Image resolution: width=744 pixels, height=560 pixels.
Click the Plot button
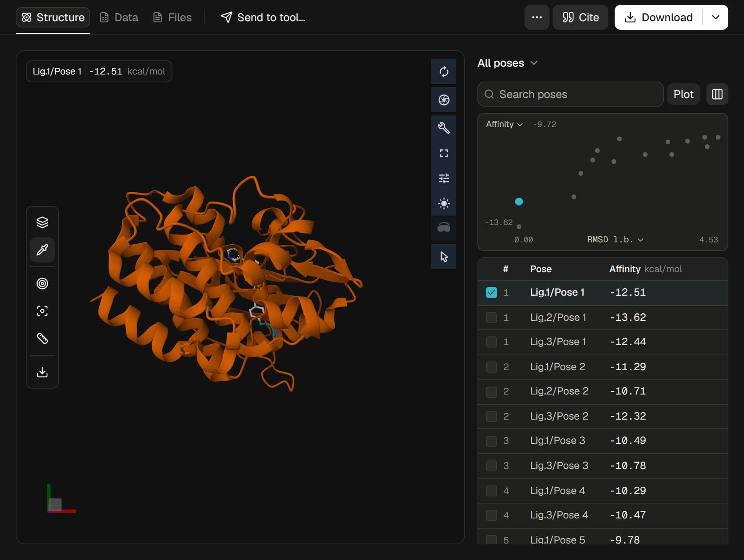[683, 94]
